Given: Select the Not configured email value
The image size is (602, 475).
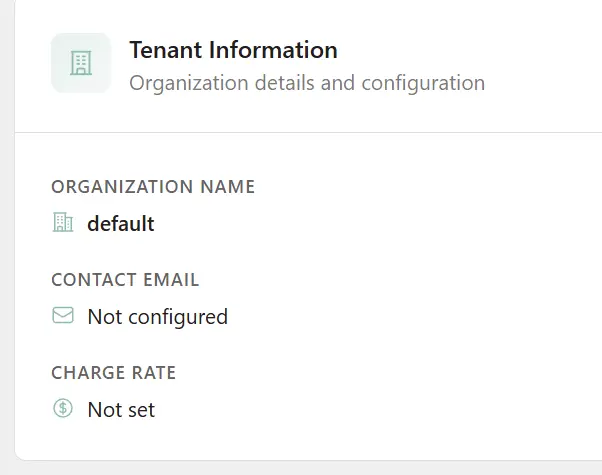Looking at the screenshot, I should click(x=157, y=316).
